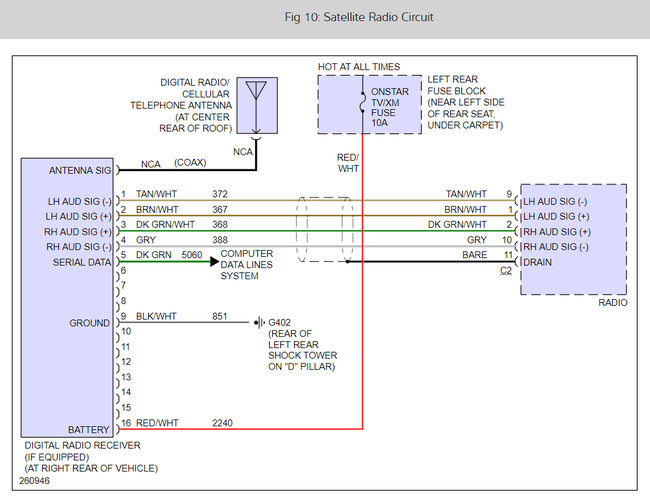
Task: Click the 'NCA' label beside the antenna connector
Action: [x=243, y=152]
